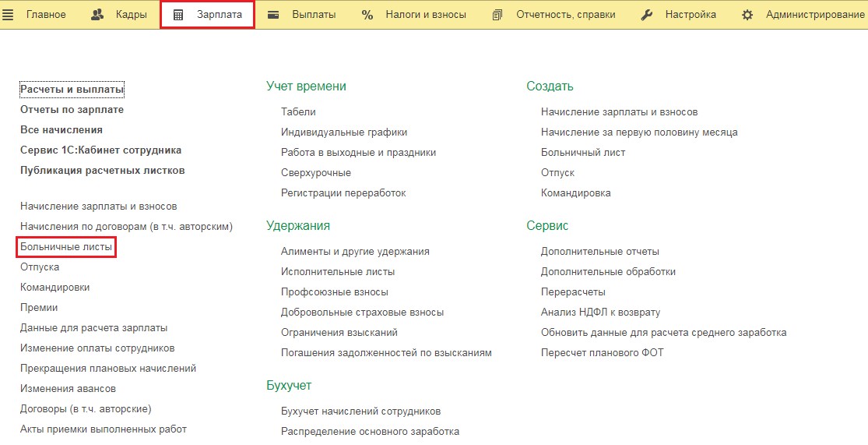
Task: Open Больничные листы
Action: (x=66, y=246)
